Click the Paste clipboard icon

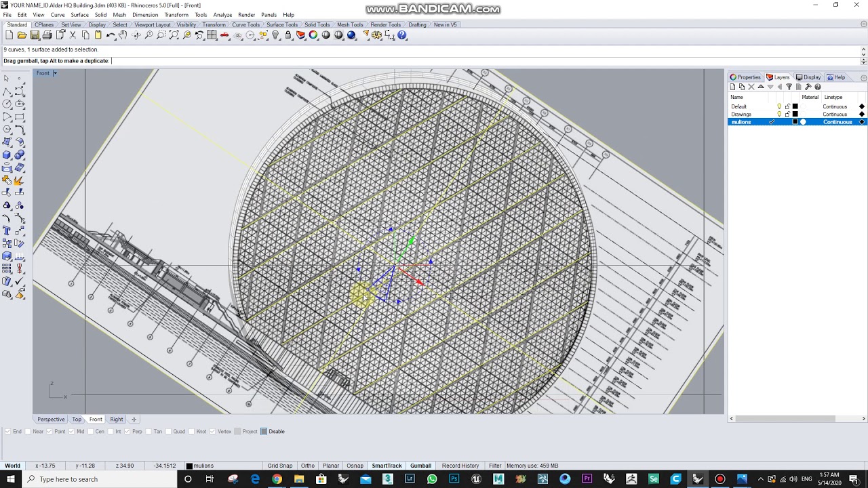point(98,35)
